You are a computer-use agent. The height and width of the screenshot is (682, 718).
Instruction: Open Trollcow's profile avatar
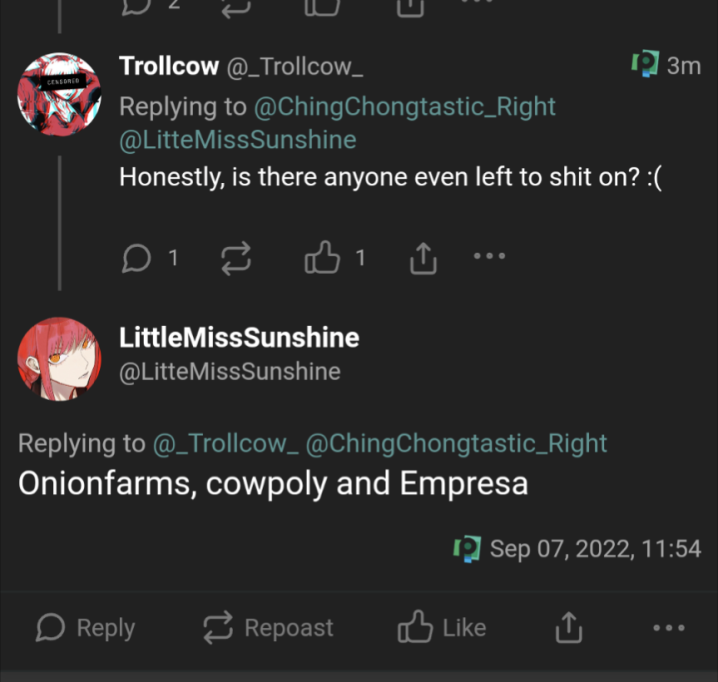60,94
